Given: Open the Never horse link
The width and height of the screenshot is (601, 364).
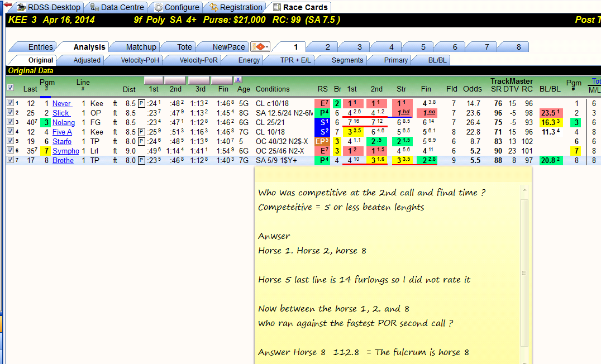Looking at the screenshot, I should point(61,103).
